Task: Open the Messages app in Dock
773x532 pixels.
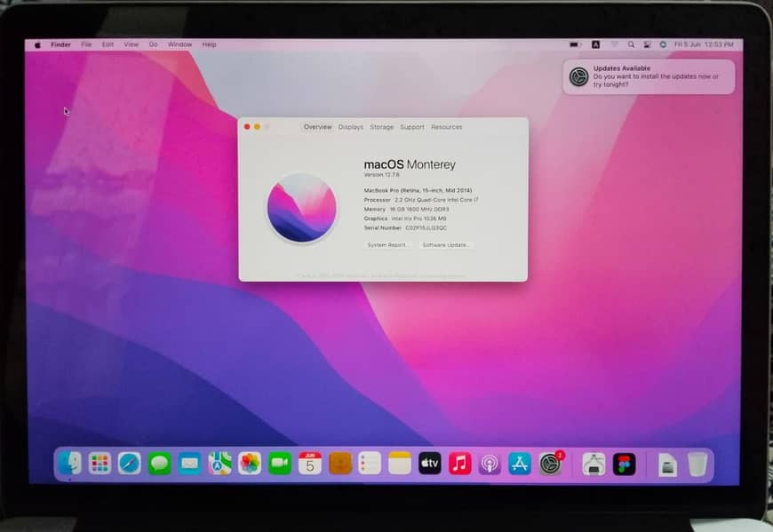Action: pyautogui.click(x=160, y=464)
